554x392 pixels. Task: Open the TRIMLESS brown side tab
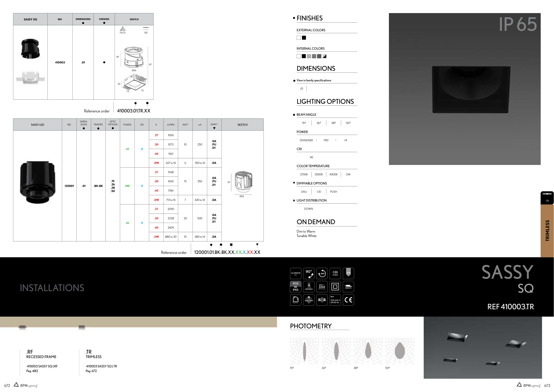[x=547, y=231]
